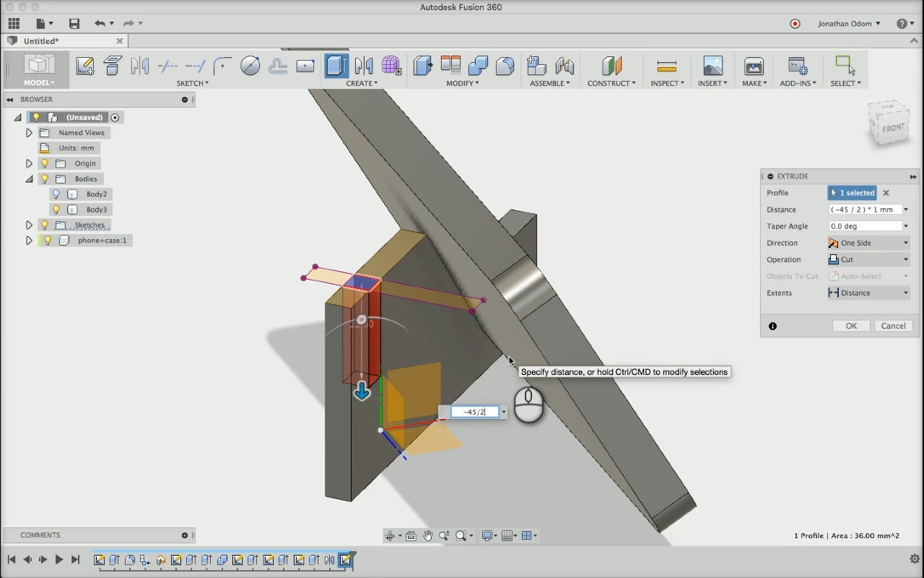Click Cancel in the Extrude dialog

893,326
